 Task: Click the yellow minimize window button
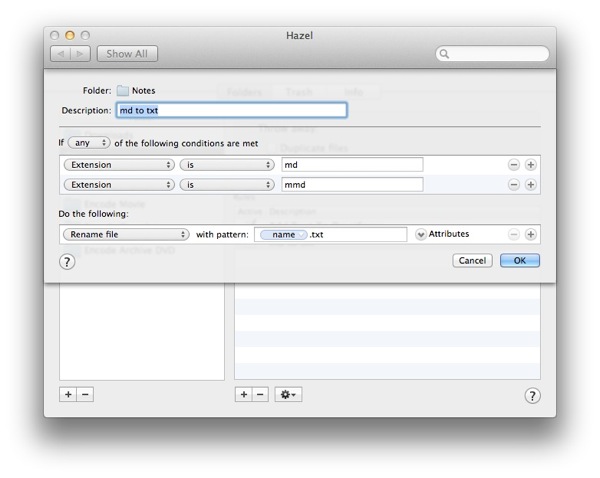(x=70, y=35)
